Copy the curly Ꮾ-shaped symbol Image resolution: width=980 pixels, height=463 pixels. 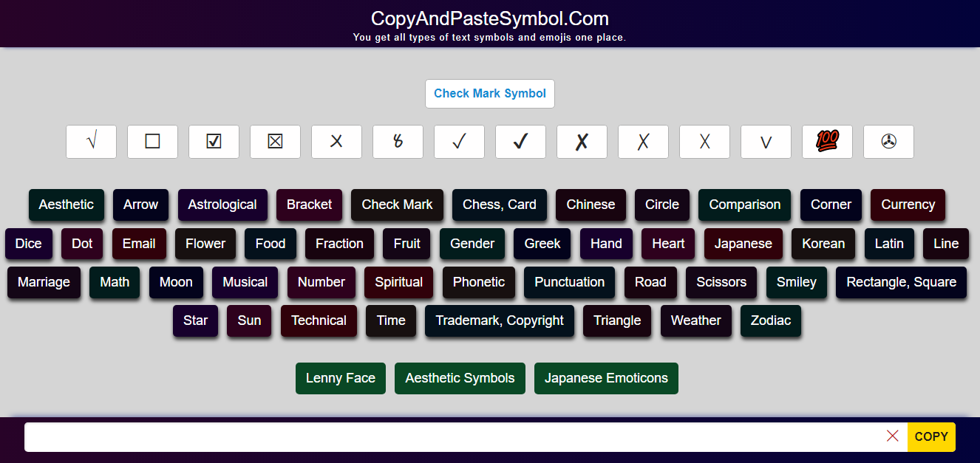point(398,142)
